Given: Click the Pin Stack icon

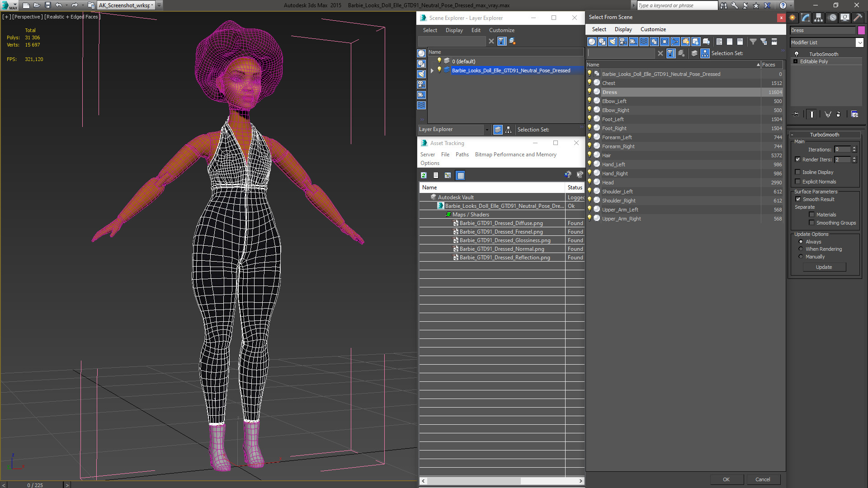Looking at the screenshot, I should 796,114.
